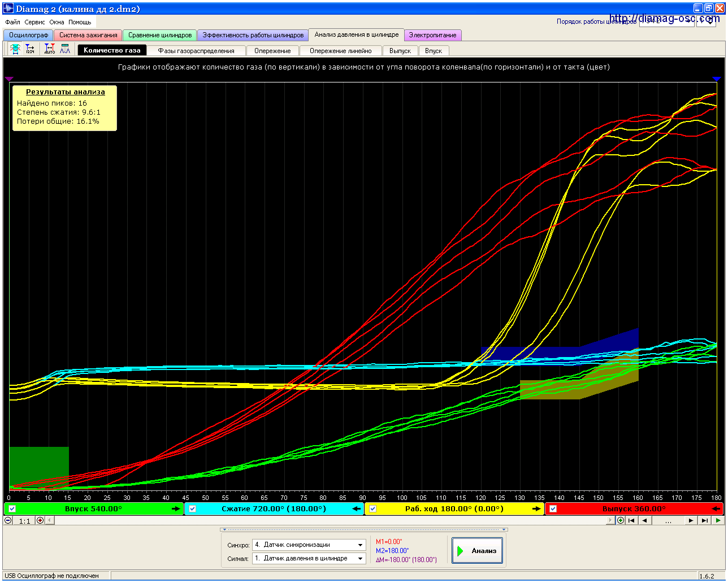Screen dimensions: 728x583
Task: Click the USB Осциллограф не подключен status
Action: pos(52,576)
